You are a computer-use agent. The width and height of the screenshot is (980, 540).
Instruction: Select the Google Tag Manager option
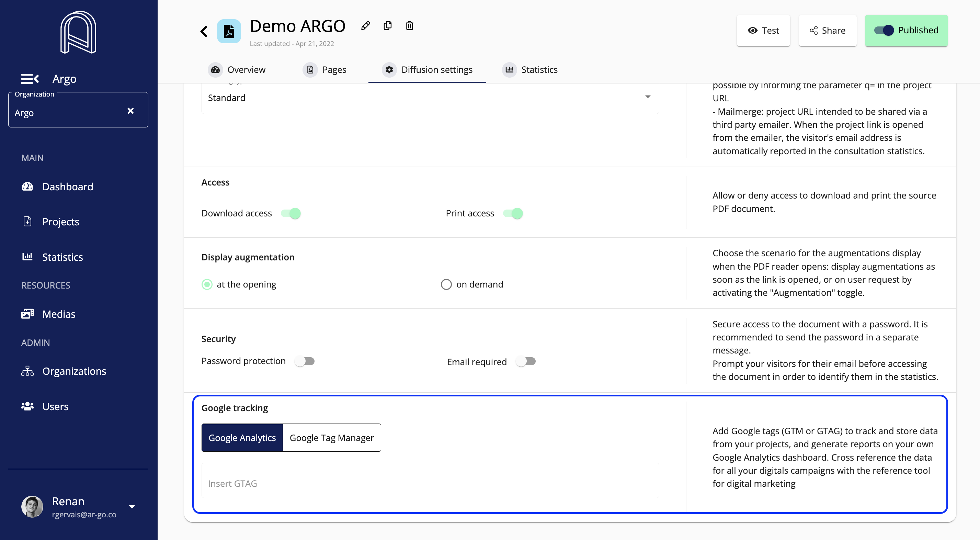tap(332, 438)
